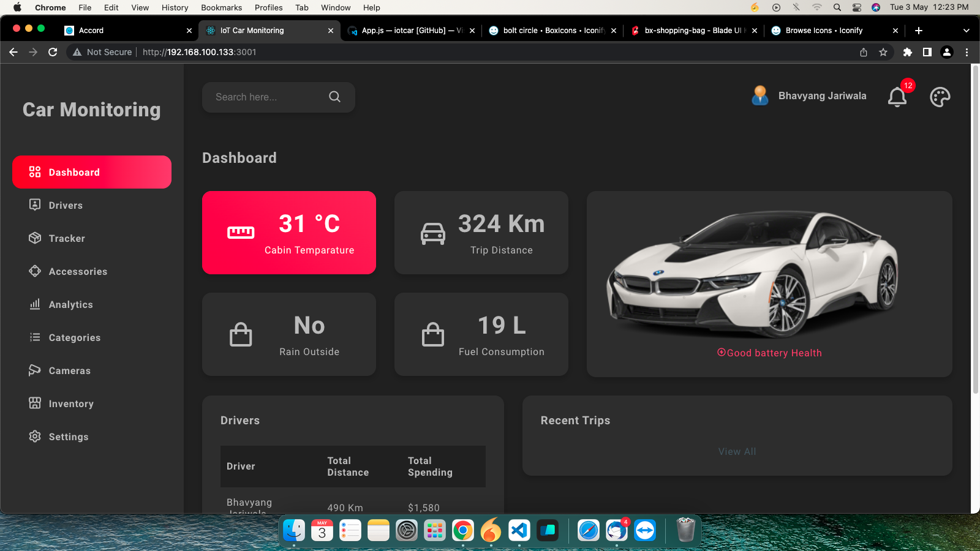Click the View All link under Recent Trips
Screen dimensions: 980x551
pos(737,451)
